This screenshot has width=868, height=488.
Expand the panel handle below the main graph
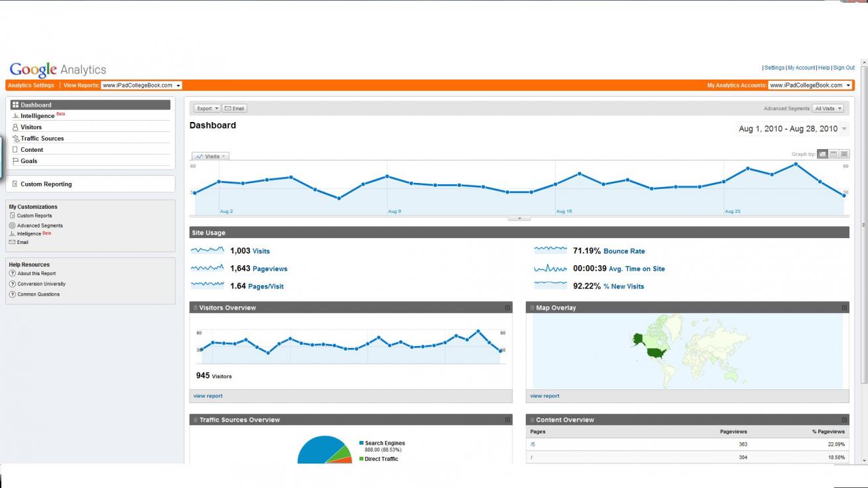click(519, 218)
